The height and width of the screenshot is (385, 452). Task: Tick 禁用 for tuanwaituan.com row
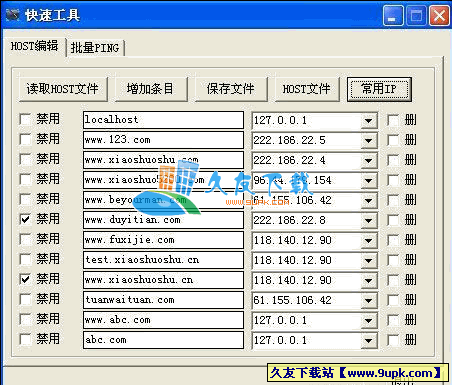pyautogui.click(x=25, y=299)
